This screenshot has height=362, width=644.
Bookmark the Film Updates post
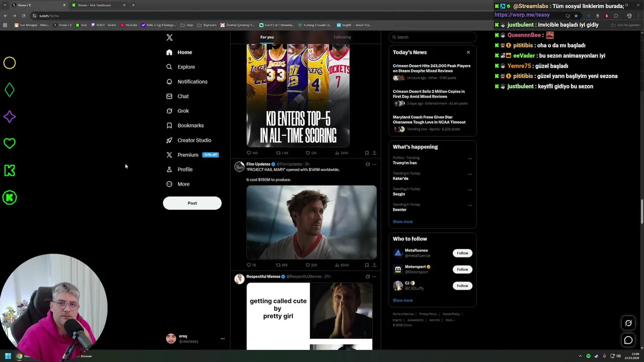[367, 265]
